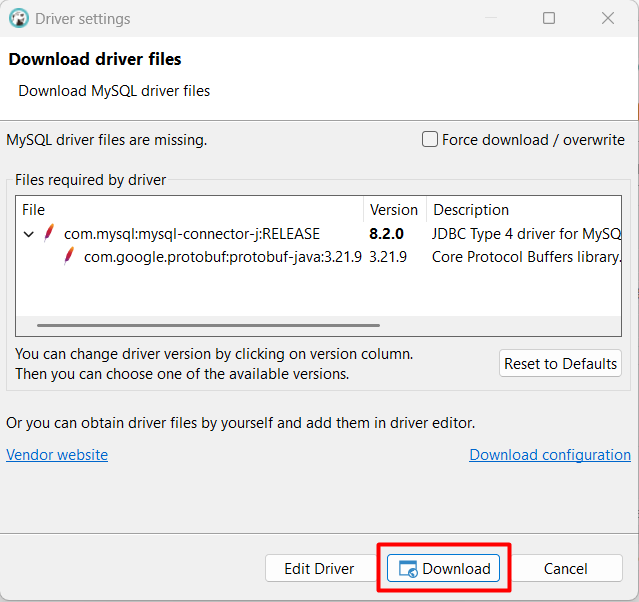Click version 3.21.9 of protobuf library
Screen dimensions: 639x602
(x=388, y=256)
